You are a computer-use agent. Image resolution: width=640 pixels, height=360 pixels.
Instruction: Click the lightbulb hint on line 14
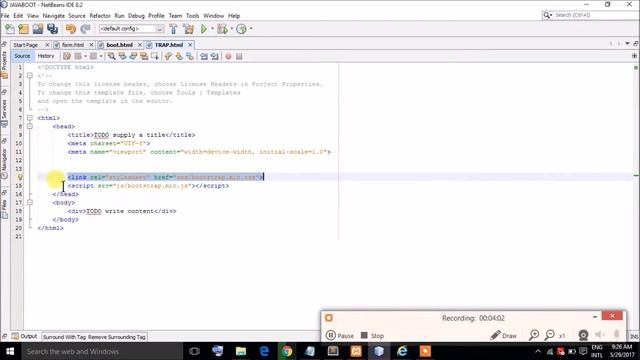point(19,177)
